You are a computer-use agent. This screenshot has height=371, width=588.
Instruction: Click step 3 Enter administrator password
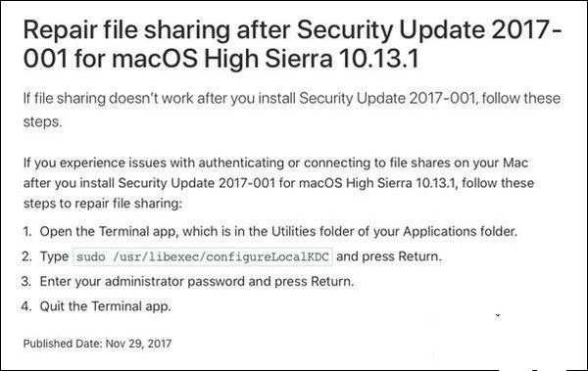pyautogui.click(x=197, y=282)
